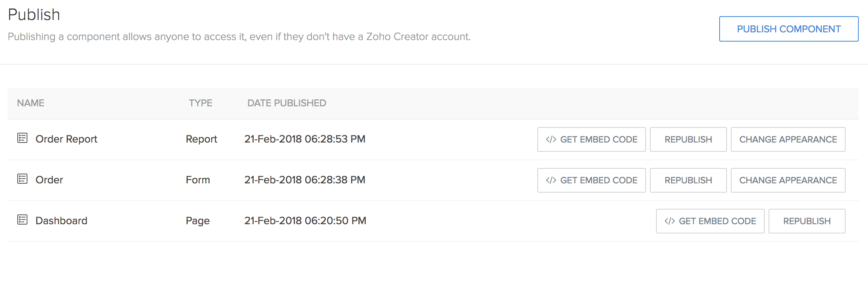Change appearance of Order Report
Image resolution: width=868 pixels, height=292 pixels.
(x=788, y=139)
